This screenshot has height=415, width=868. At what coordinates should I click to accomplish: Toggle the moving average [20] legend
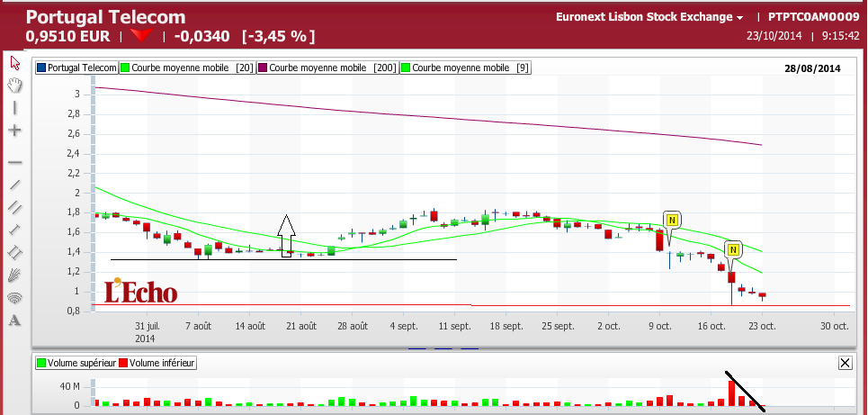tap(187, 68)
